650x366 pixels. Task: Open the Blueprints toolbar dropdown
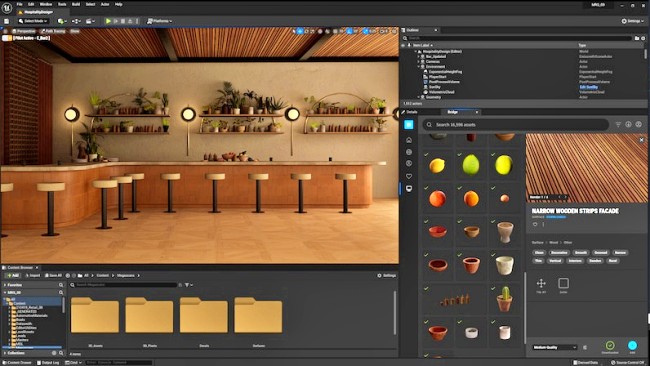coord(76,21)
